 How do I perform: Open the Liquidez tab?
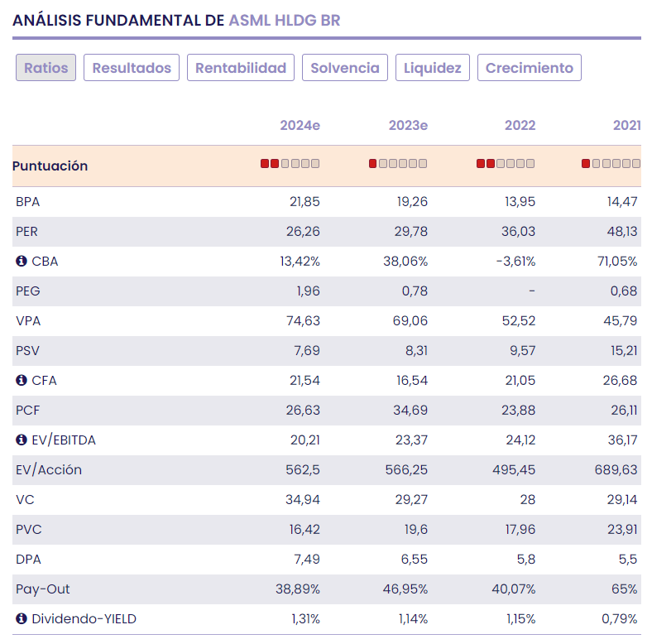433,68
